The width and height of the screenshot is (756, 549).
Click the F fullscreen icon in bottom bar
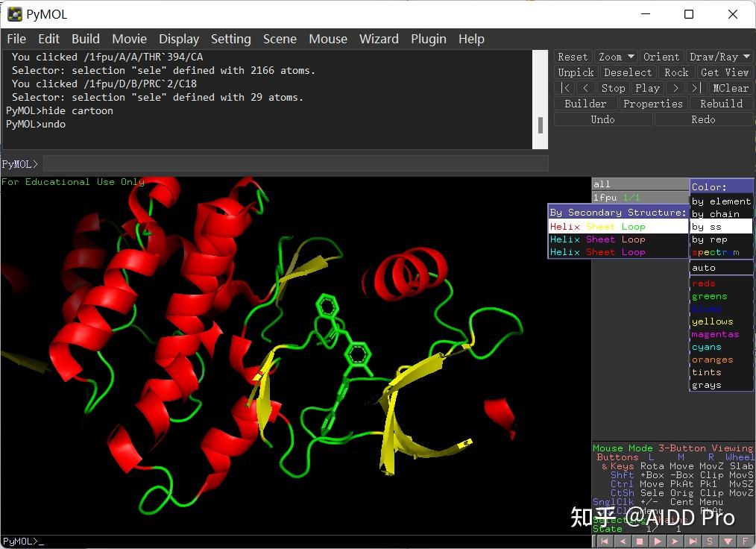pyautogui.click(x=746, y=541)
